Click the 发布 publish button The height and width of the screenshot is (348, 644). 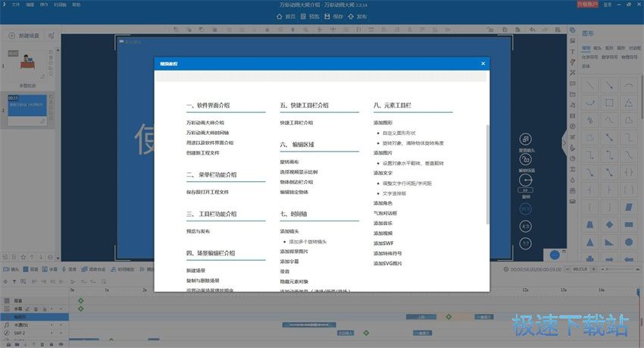(x=358, y=17)
